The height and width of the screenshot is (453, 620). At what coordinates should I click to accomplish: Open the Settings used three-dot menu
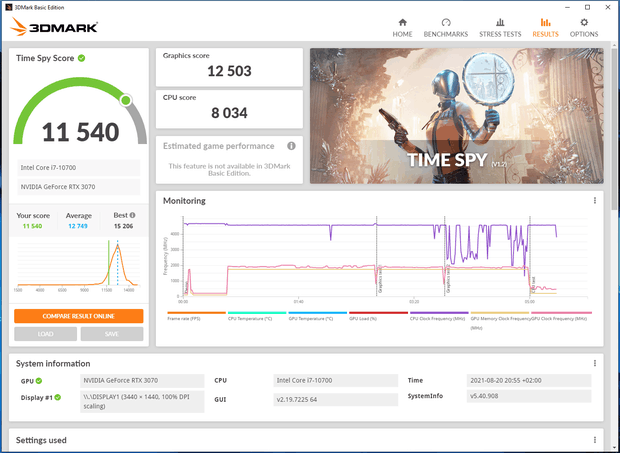click(595, 440)
